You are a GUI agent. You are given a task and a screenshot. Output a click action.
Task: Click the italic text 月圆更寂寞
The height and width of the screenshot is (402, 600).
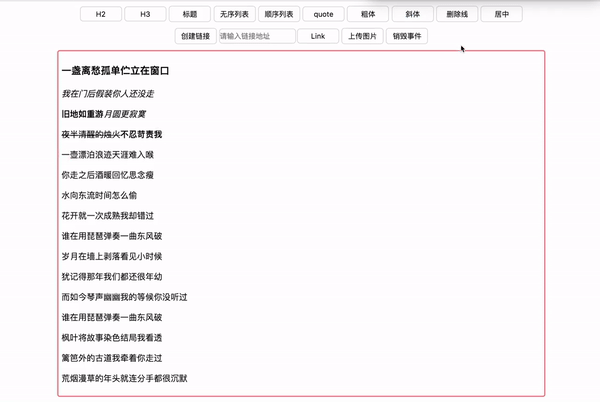tap(125, 114)
